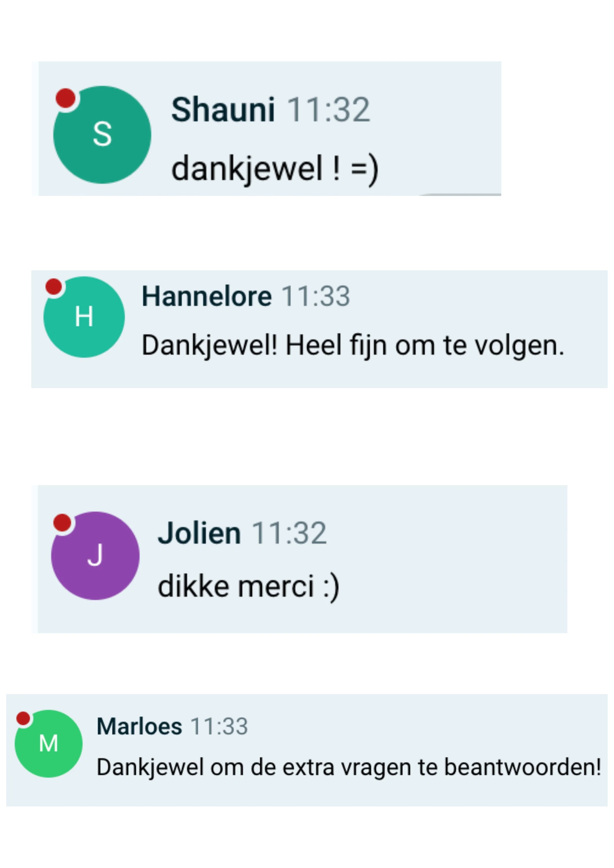Click the 11:33 timestamp beside Hannelore
This screenshot has height=868, width=614.
[316, 296]
